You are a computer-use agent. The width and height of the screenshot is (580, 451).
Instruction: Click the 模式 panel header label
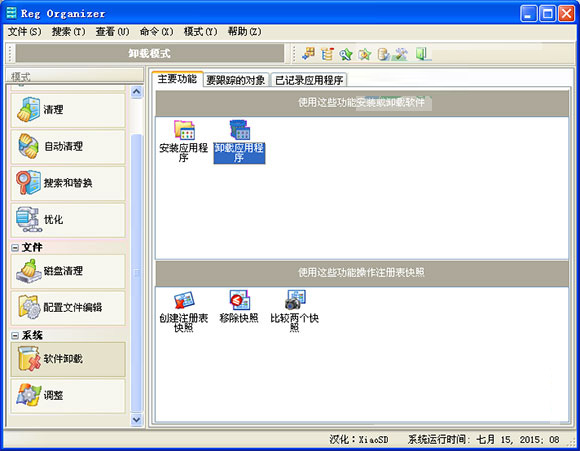point(21,77)
